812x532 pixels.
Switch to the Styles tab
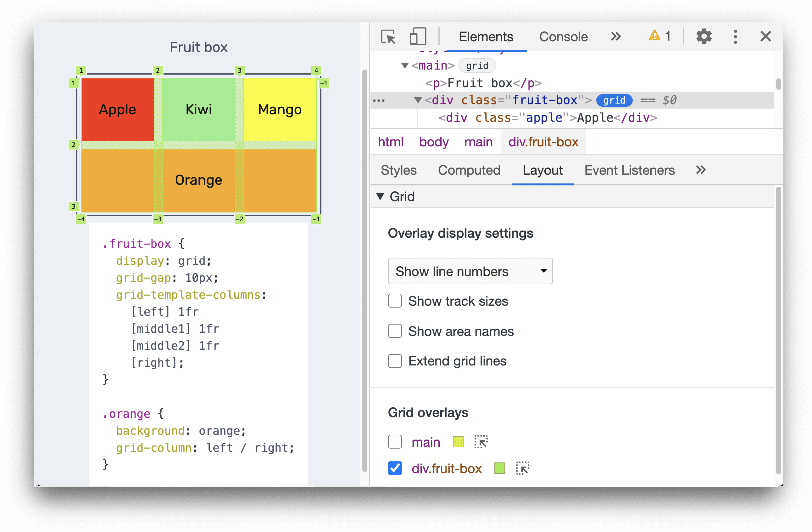[398, 171]
